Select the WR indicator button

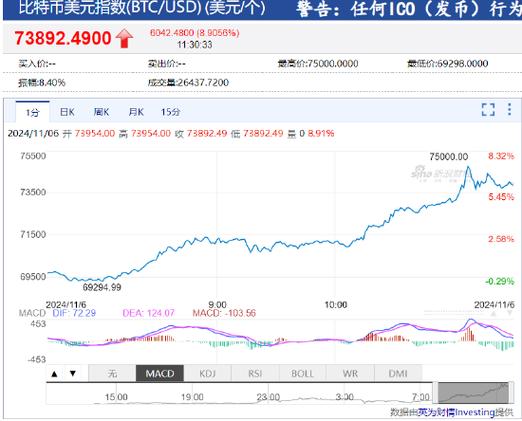350,373
